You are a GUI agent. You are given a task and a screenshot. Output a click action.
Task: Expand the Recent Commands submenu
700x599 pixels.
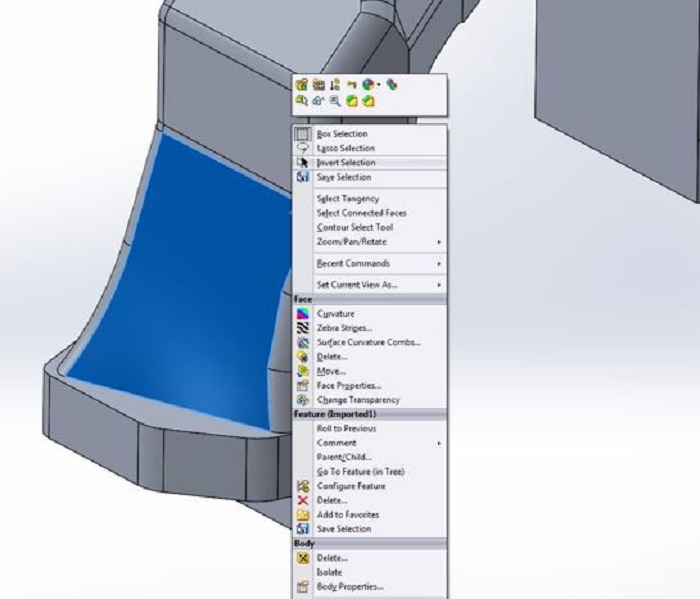[x=438, y=264]
